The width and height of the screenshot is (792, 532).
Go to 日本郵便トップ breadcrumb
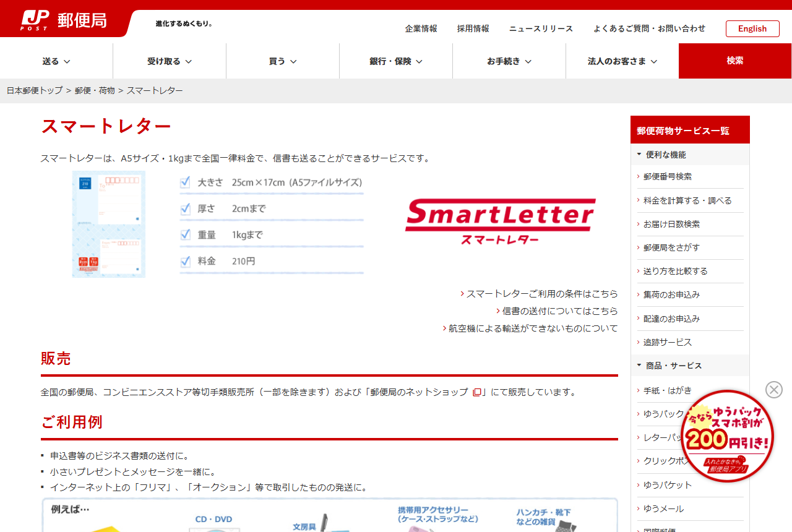pyautogui.click(x=35, y=90)
